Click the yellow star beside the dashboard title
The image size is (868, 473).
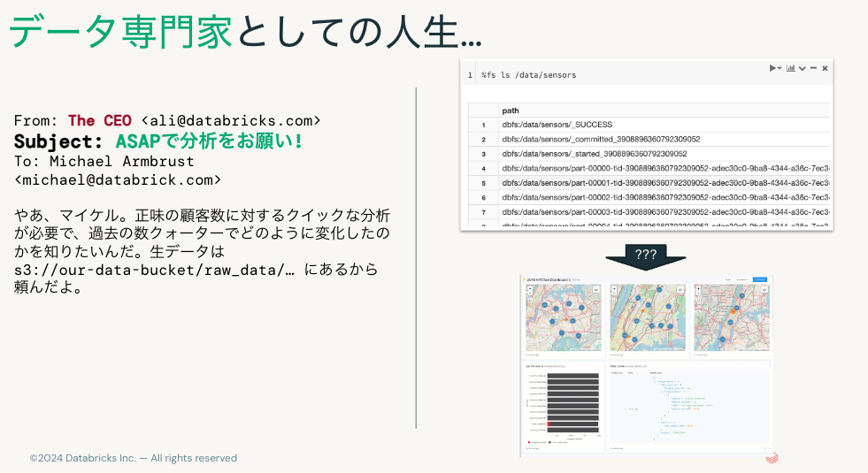(524, 280)
